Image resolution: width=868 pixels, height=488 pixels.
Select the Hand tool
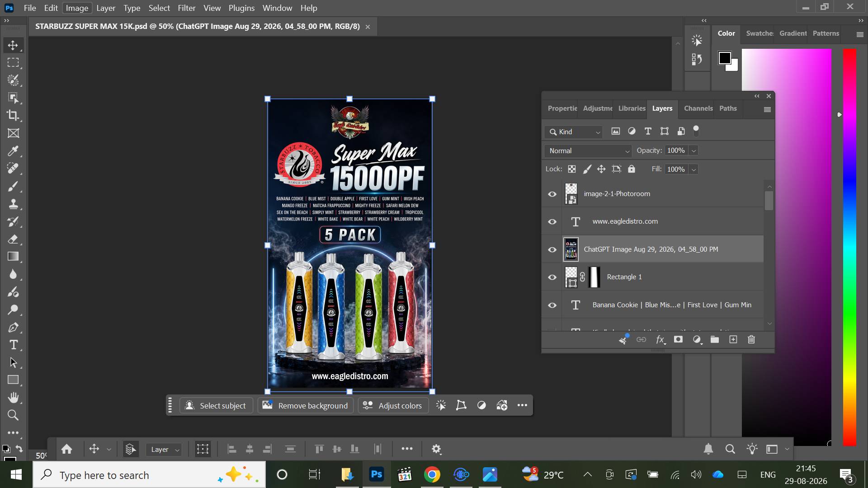(13, 398)
